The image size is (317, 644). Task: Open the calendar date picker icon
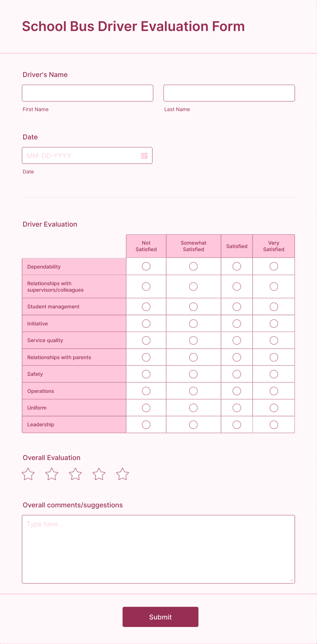(x=144, y=155)
